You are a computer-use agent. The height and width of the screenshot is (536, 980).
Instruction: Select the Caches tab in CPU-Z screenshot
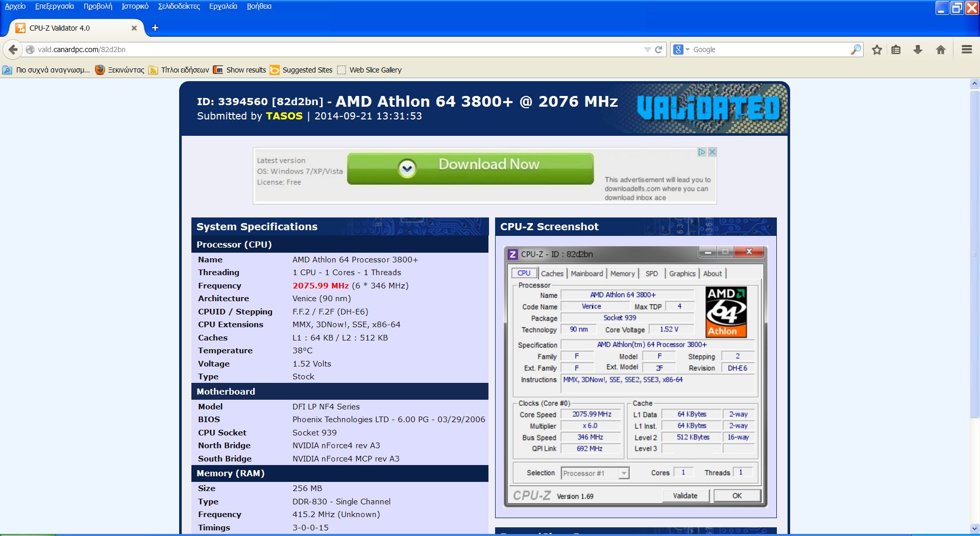click(x=552, y=274)
